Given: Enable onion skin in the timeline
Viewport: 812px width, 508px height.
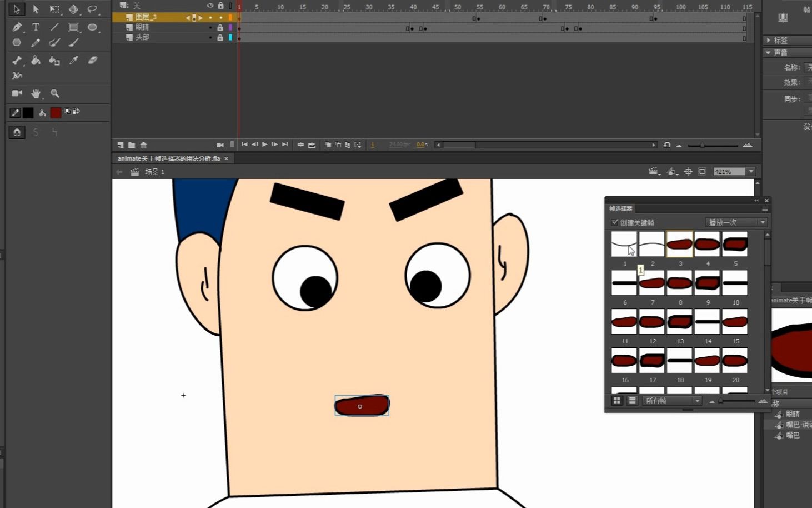Looking at the screenshot, I should [328, 145].
